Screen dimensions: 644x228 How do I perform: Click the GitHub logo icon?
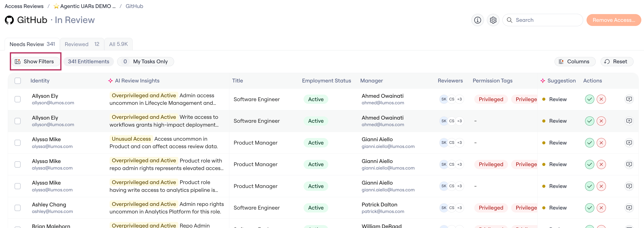click(x=9, y=20)
